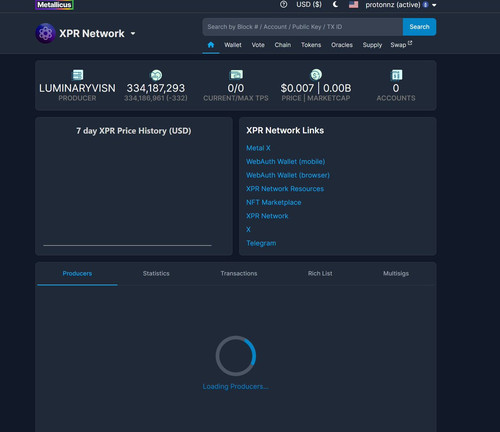The image size is (500, 432).
Task: Select the US flag language icon
Action: [353, 5]
